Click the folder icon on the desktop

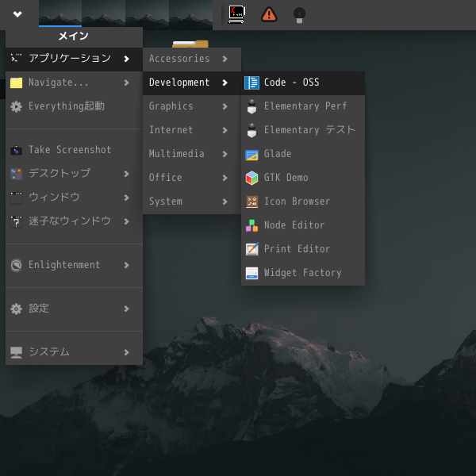point(190,44)
